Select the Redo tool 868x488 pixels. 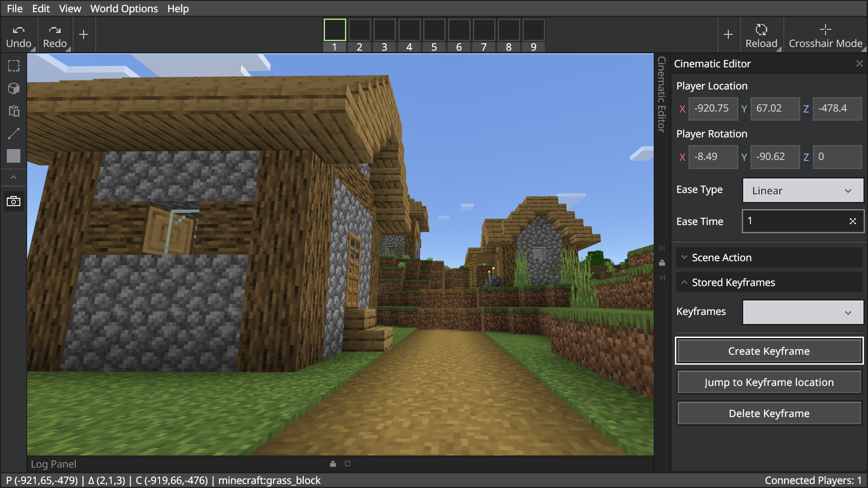pyautogui.click(x=54, y=34)
